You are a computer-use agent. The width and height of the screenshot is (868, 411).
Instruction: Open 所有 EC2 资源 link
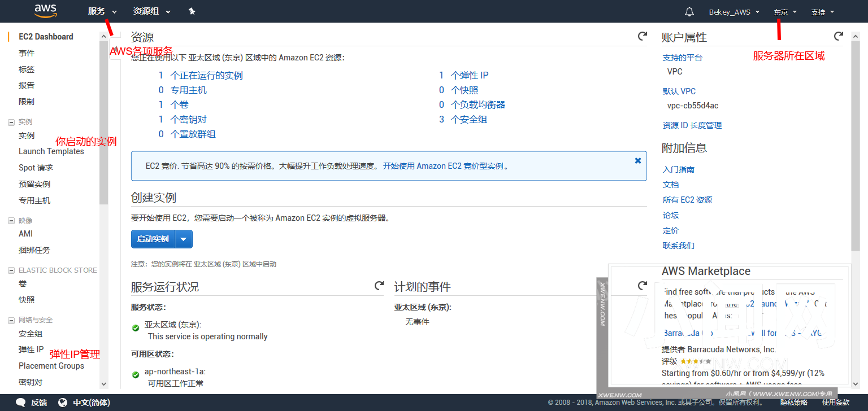pos(688,200)
